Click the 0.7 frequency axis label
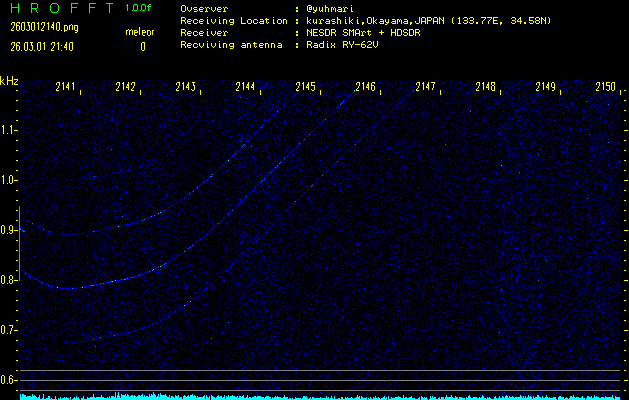 click(9, 330)
